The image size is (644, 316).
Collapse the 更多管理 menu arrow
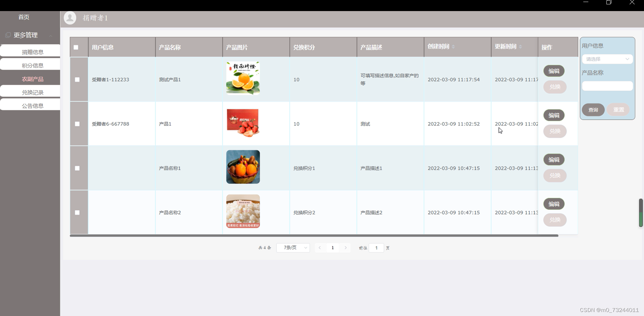pos(51,36)
